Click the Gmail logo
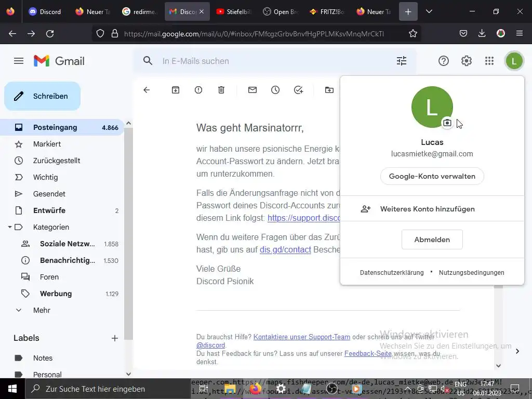 (59, 61)
